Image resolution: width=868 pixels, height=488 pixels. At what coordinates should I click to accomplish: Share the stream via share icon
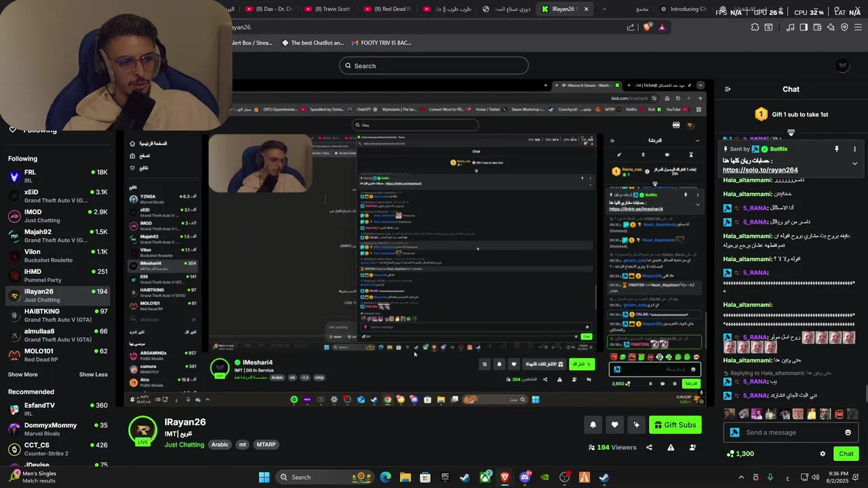(649, 447)
